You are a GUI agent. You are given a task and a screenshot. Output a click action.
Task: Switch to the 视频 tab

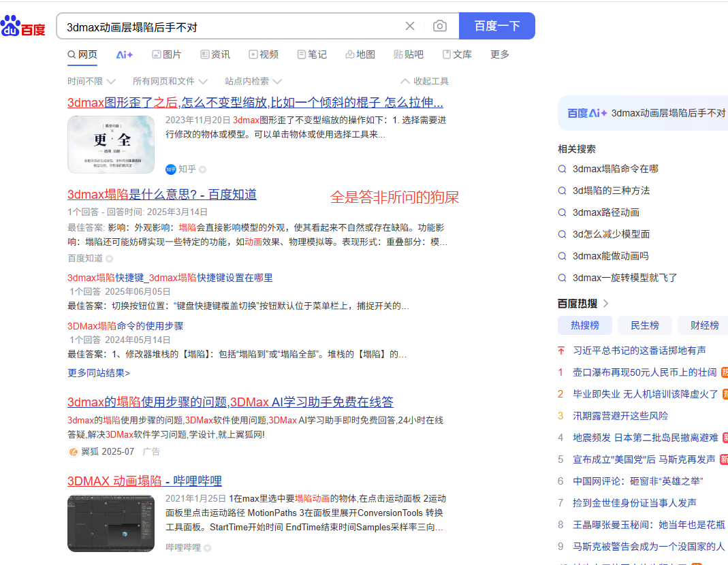(264, 54)
